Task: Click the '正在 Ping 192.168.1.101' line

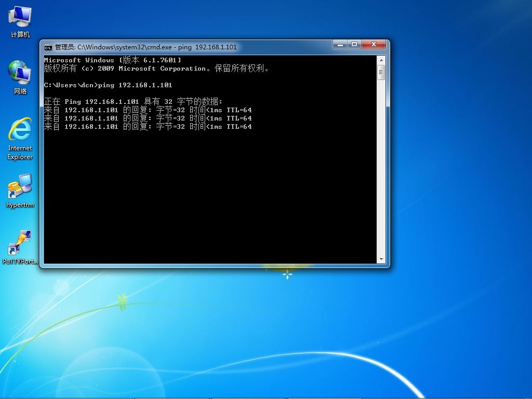Action: [x=133, y=101]
